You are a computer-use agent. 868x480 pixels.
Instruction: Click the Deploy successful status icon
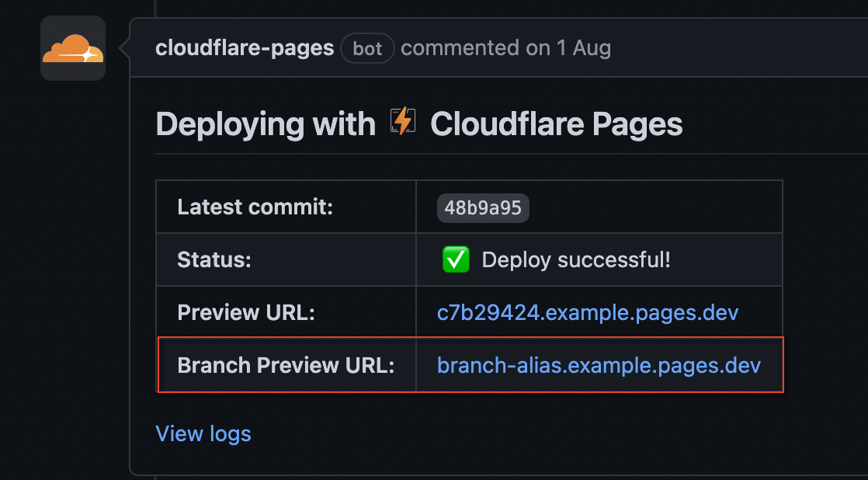click(455, 259)
